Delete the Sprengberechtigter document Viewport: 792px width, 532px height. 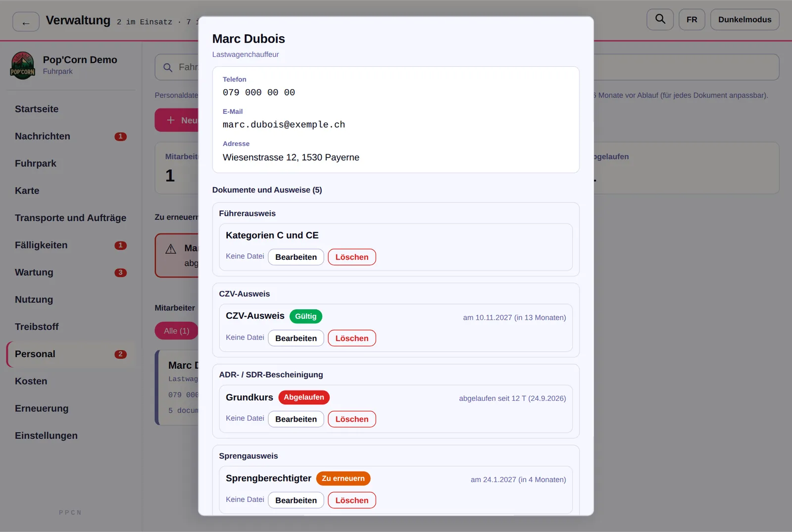click(352, 500)
